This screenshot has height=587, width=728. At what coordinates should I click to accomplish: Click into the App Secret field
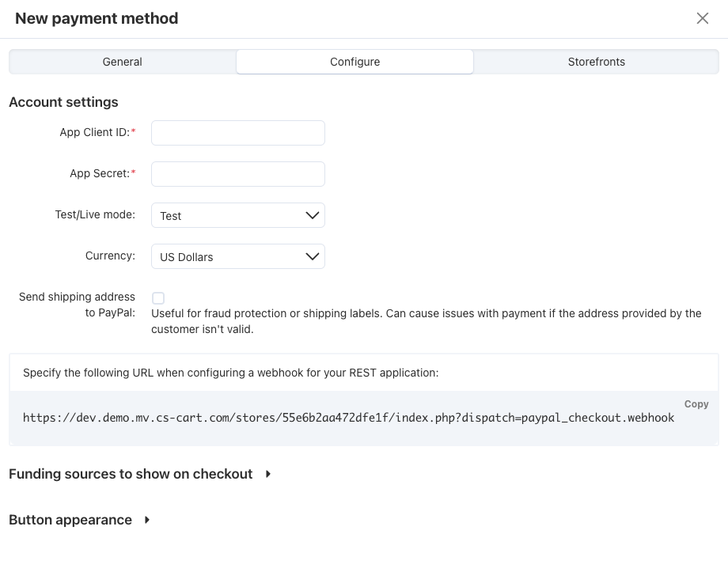point(237,174)
